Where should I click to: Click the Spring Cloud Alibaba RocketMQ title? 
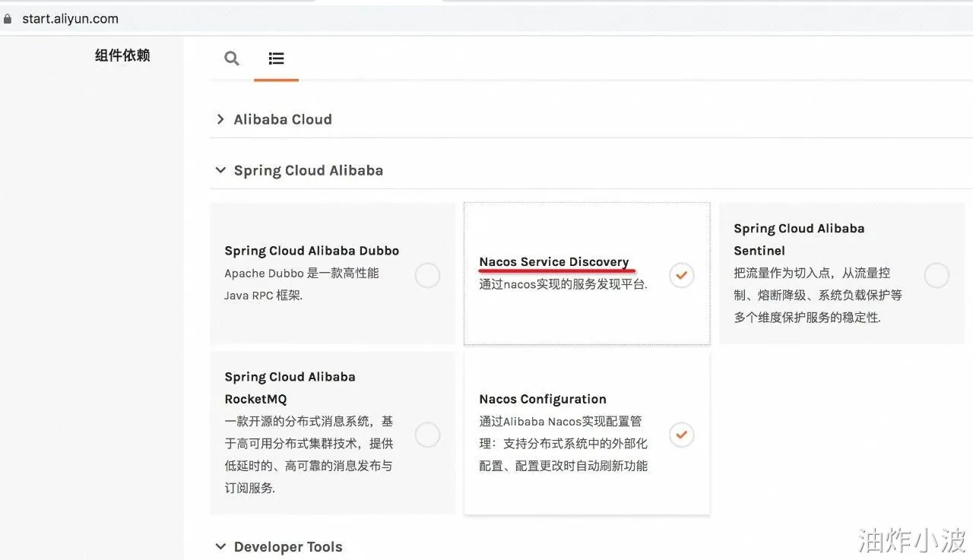[x=290, y=388]
